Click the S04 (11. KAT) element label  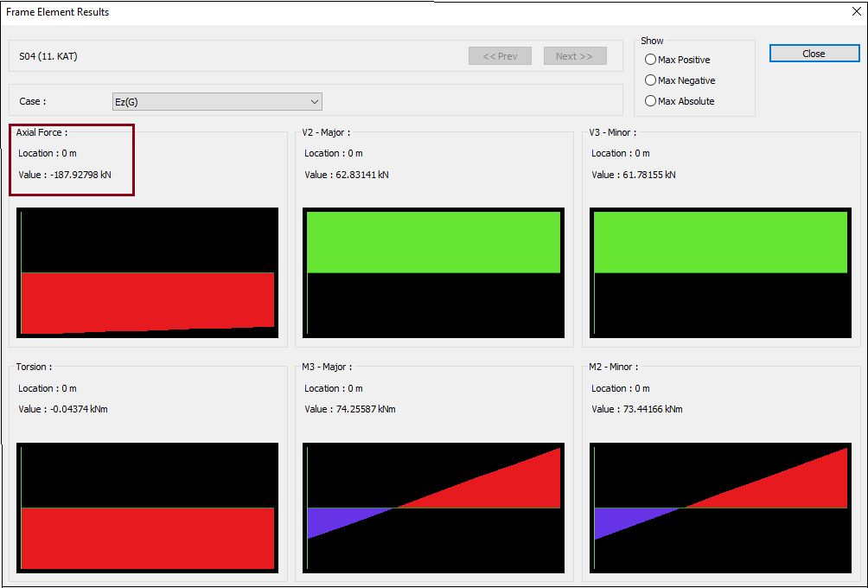(x=48, y=56)
